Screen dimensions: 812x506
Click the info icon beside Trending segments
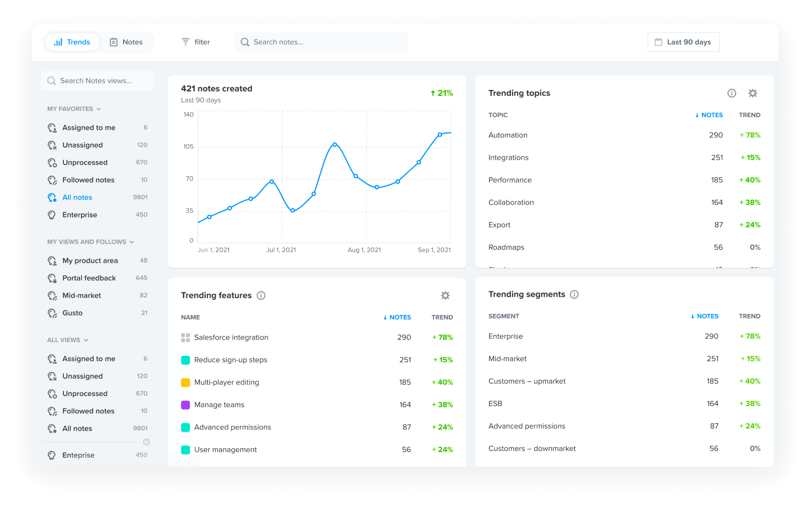(574, 294)
